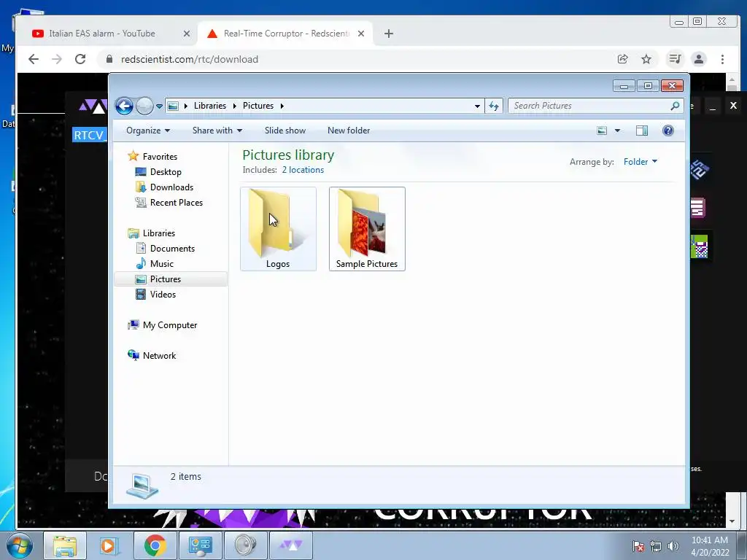This screenshot has width=747, height=560.
Task: Open a new Chrome tab
Action: (389, 34)
